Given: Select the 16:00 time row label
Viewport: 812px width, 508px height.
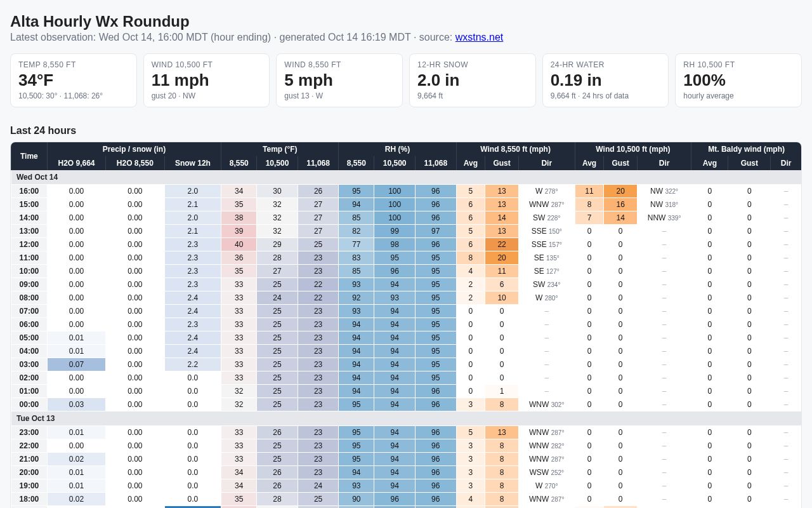Looking at the screenshot, I should point(29,191).
